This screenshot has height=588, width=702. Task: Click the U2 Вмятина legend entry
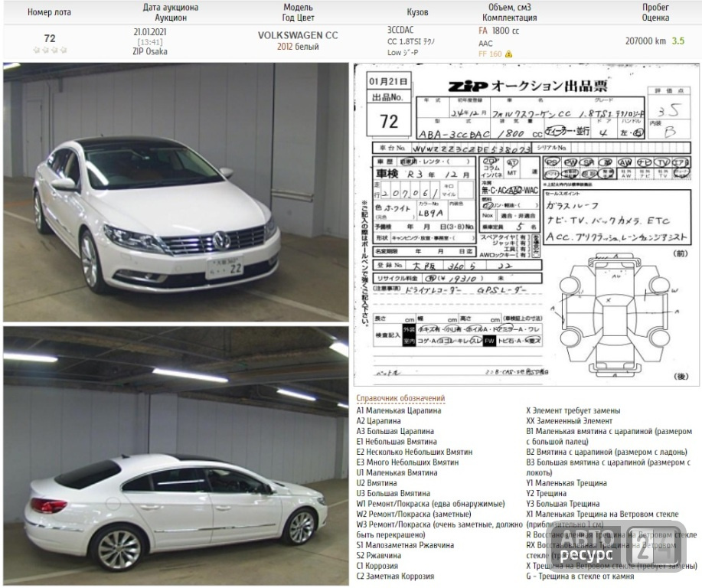377,482
